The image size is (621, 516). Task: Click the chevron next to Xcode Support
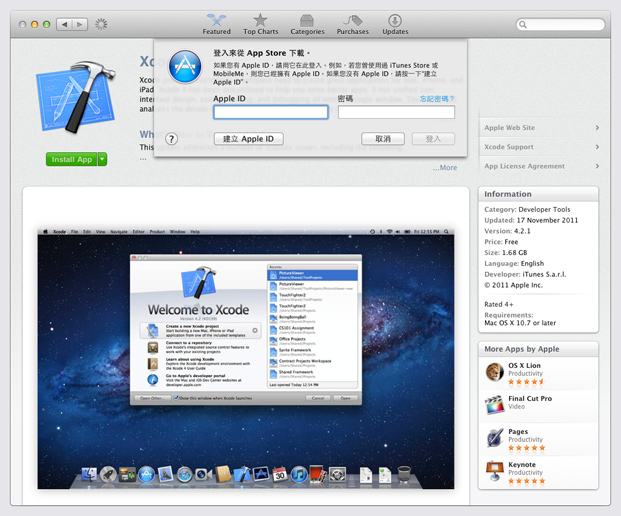[597, 147]
